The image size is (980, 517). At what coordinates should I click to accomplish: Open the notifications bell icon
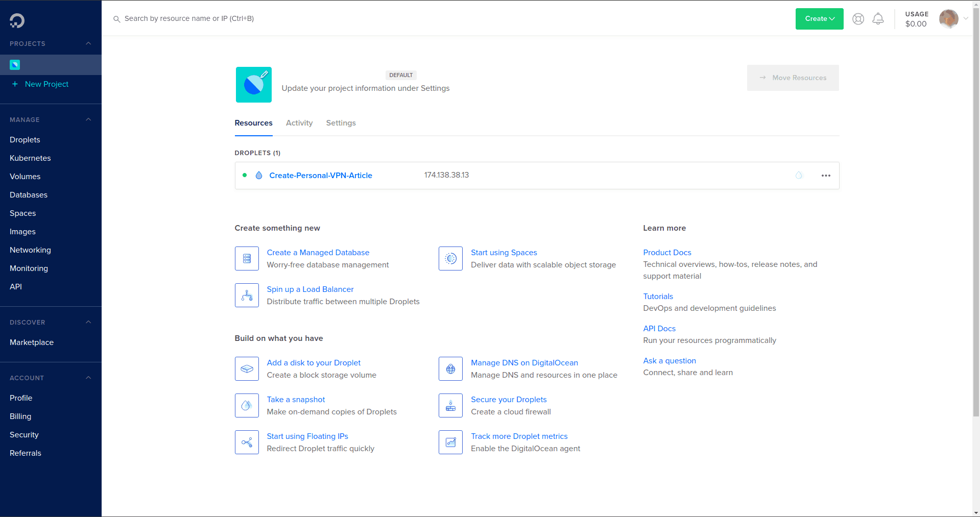coord(878,19)
